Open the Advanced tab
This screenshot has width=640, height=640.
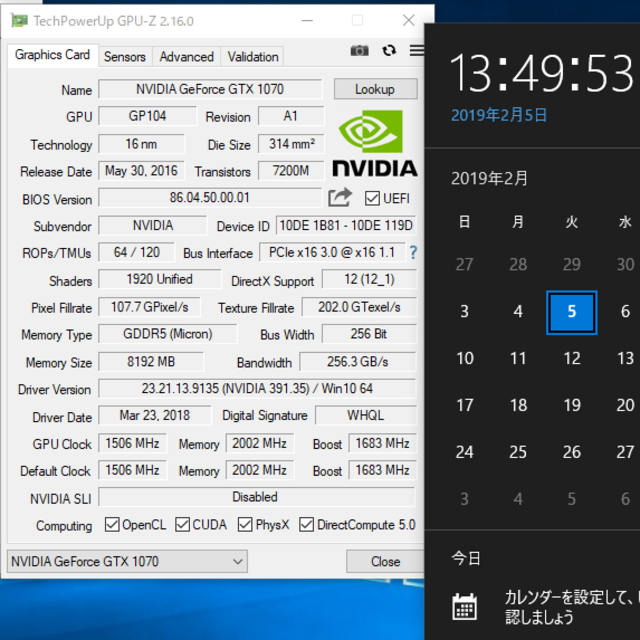pos(187,57)
